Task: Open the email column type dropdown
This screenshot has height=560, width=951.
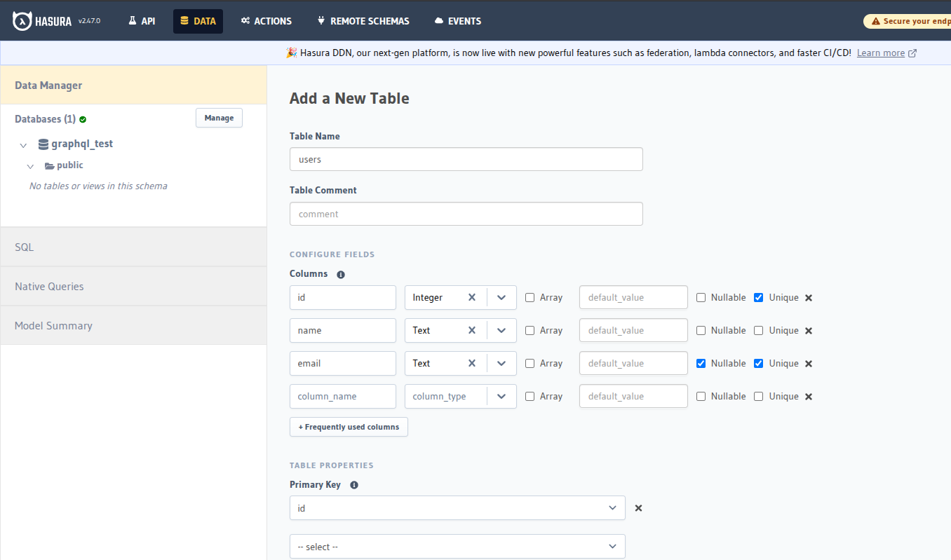Action: point(501,363)
